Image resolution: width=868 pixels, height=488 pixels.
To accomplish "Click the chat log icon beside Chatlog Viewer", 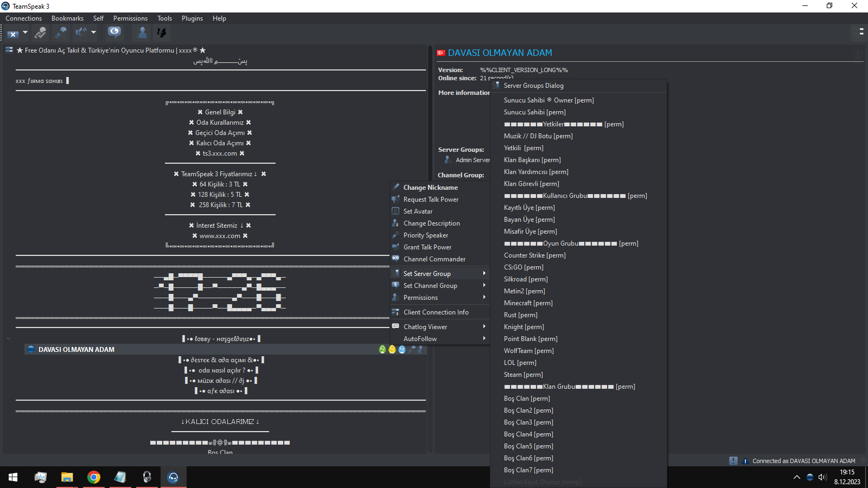I will (396, 326).
